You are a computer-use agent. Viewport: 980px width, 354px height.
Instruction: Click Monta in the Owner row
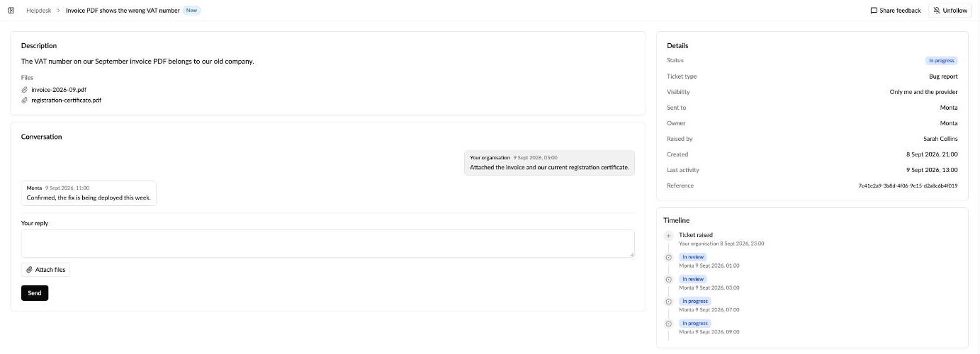coord(949,123)
